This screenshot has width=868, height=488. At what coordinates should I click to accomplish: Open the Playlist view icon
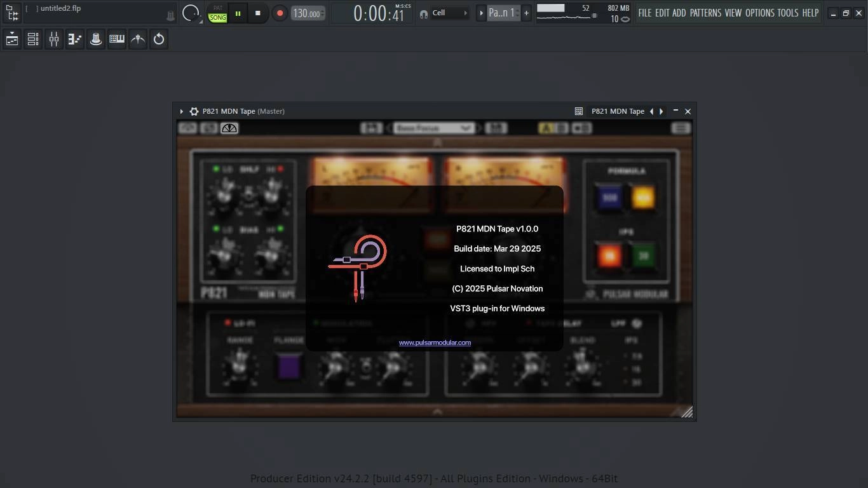(x=12, y=39)
